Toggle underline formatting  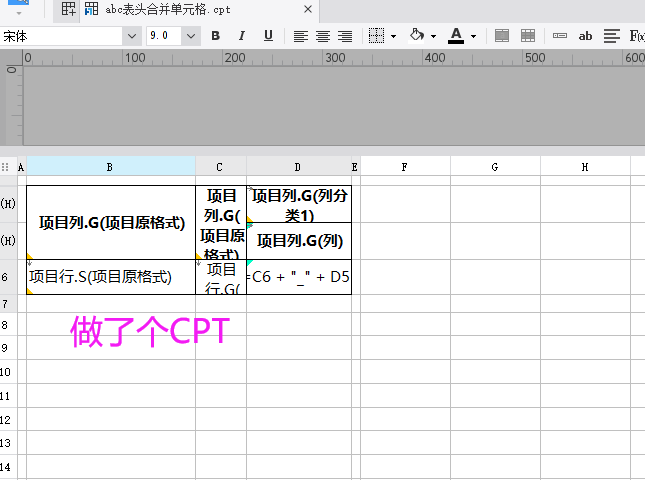pyautogui.click(x=268, y=36)
